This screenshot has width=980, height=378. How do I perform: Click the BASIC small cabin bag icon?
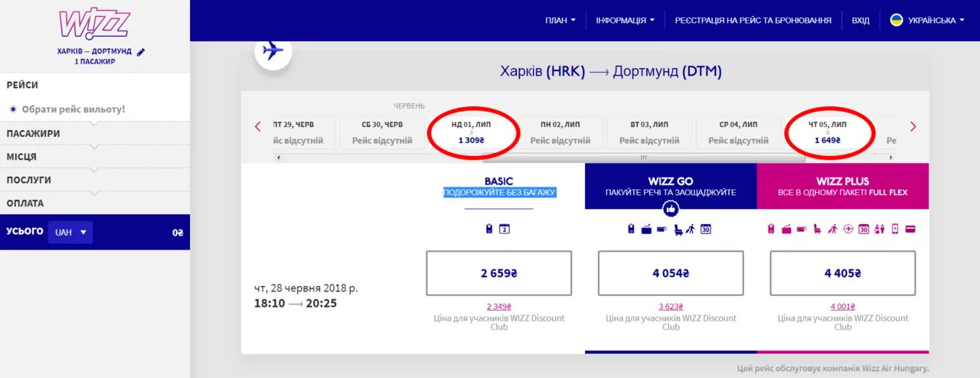489,228
